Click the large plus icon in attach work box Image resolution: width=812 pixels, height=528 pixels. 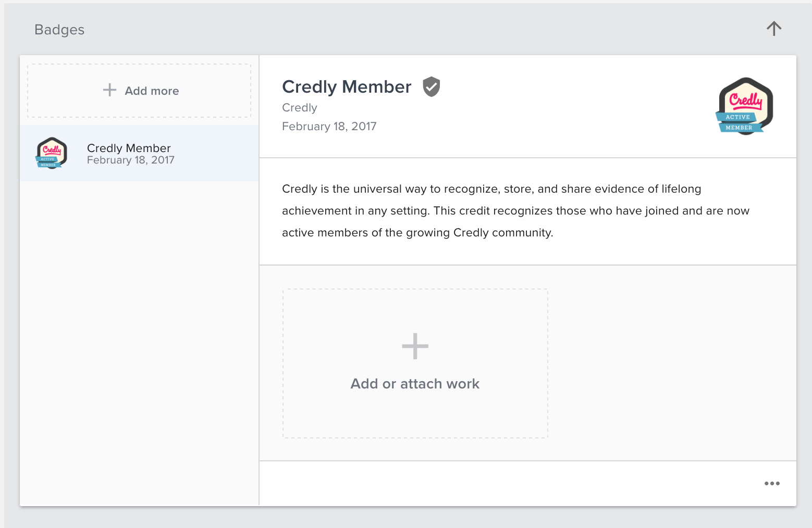[415, 346]
